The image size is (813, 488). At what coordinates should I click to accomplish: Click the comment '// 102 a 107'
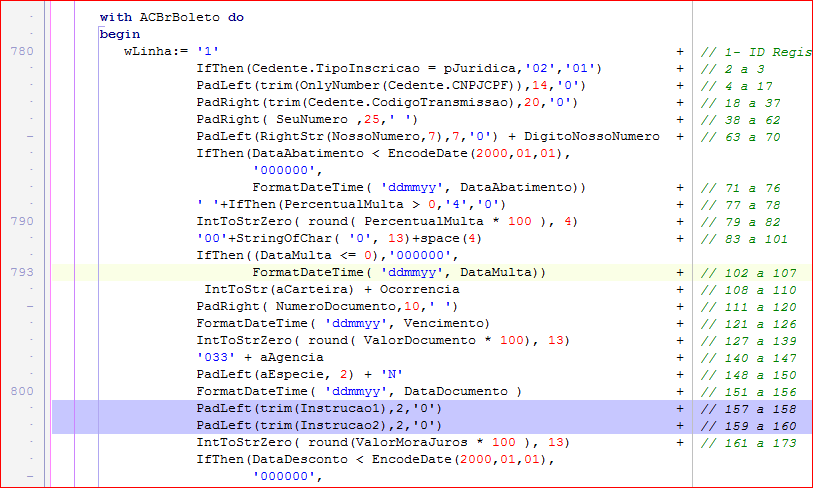pyautogui.click(x=748, y=273)
